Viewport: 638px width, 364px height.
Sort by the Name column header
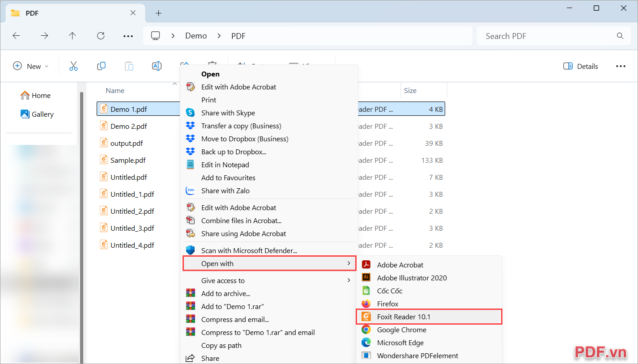115,90
